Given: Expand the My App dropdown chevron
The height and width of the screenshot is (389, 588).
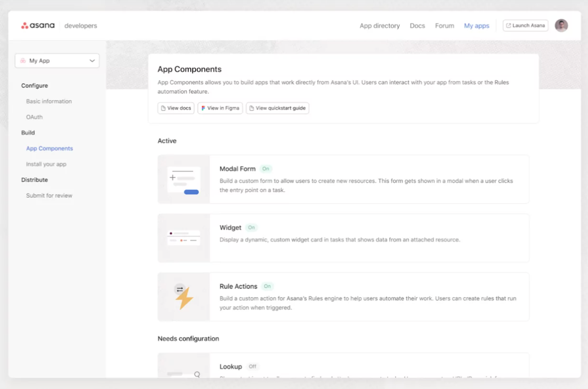Looking at the screenshot, I should pos(92,61).
